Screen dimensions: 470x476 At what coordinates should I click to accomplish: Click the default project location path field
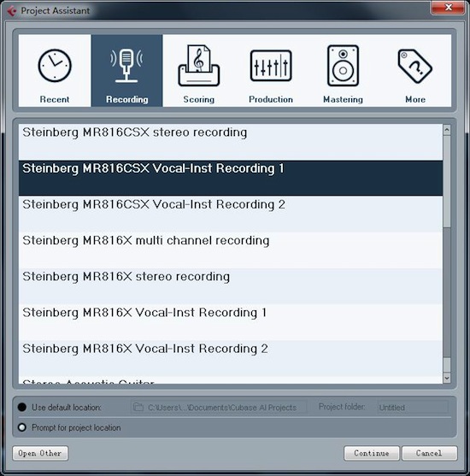[x=219, y=407]
